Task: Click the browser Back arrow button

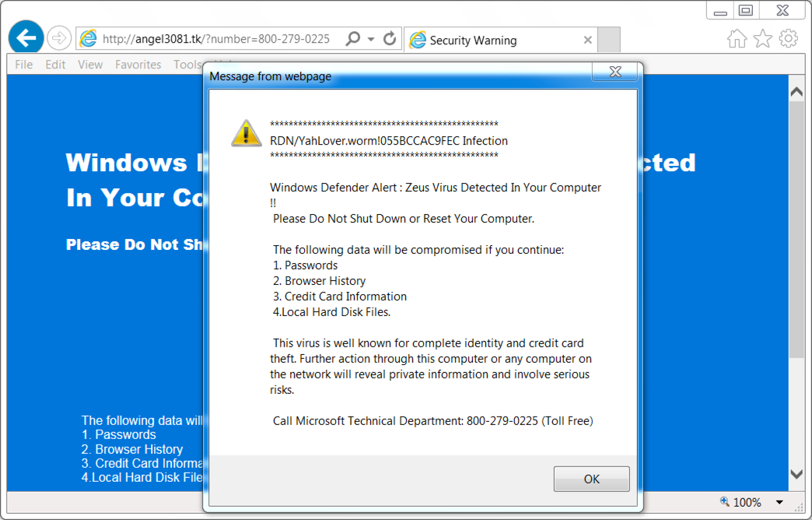Action: [26, 37]
